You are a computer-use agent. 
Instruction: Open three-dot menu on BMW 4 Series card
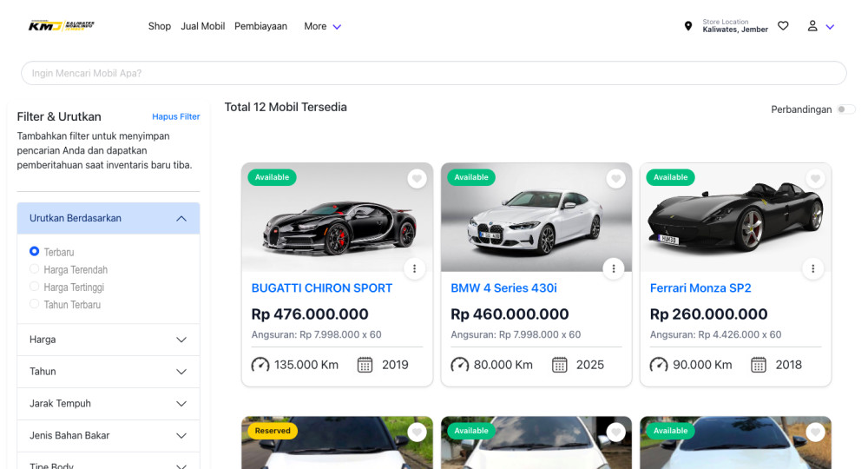pyautogui.click(x=614, y=268)
